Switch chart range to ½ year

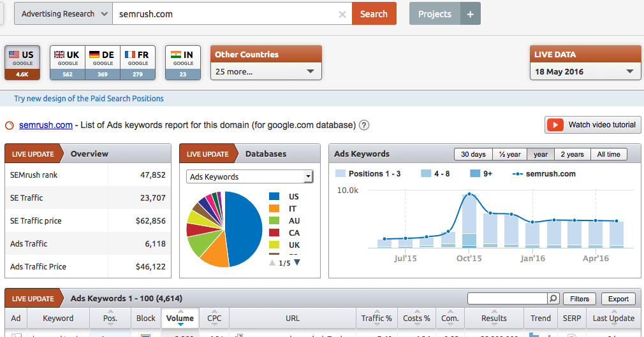[509, 154]
